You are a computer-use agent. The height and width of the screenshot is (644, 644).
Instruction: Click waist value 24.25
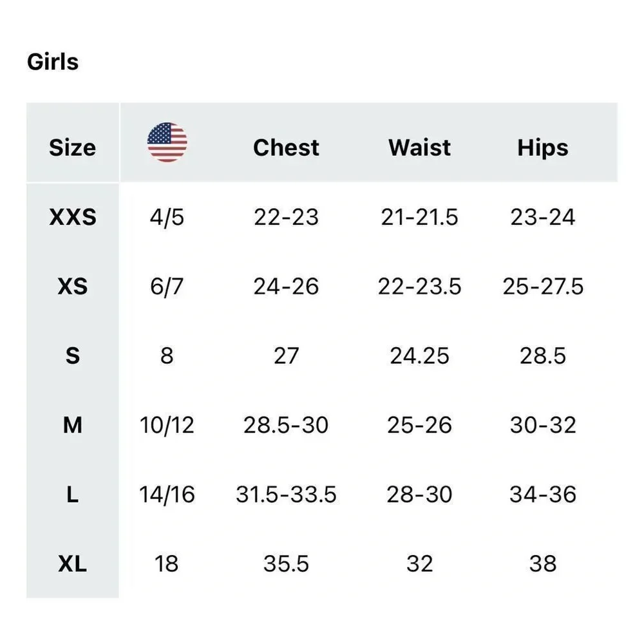(x=419, y=355)
